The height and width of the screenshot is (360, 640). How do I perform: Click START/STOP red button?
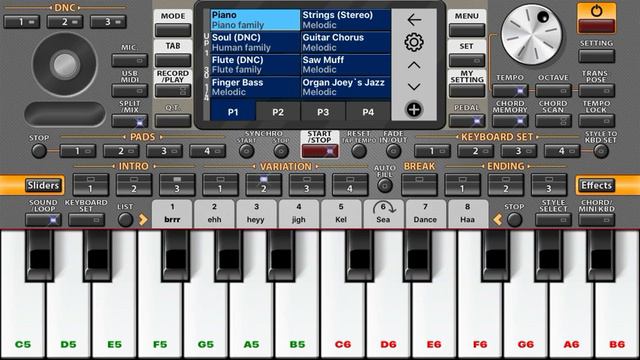coord(320,151)
